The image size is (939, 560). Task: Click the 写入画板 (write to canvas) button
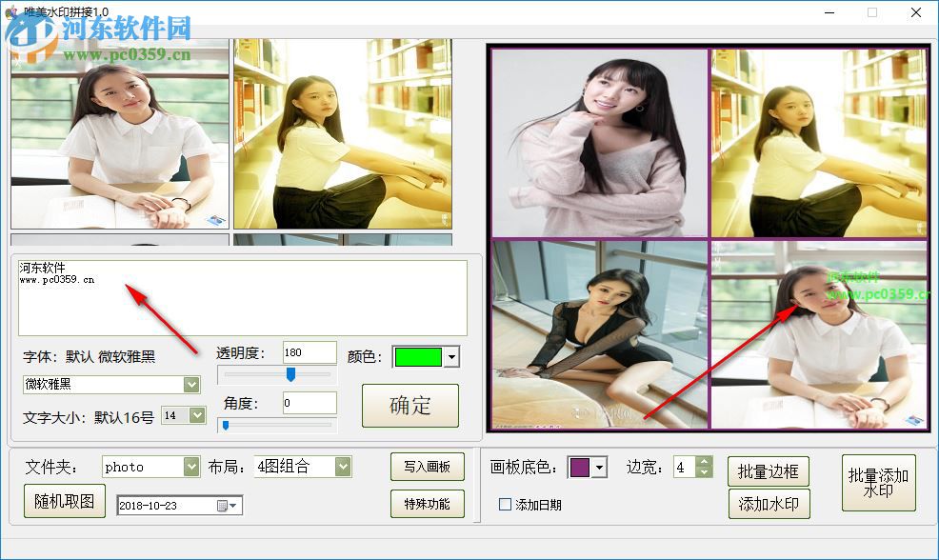coord(427,467)
